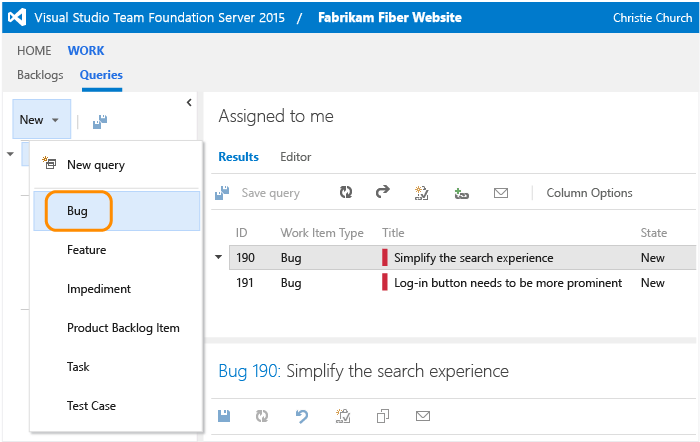
Task: Switch to Queries tab
Action: [101, 75]
